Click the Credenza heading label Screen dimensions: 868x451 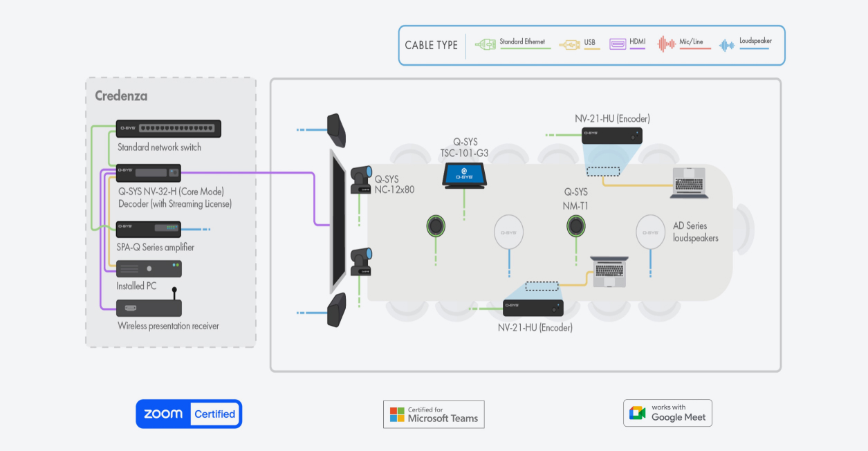coord(121,96)
